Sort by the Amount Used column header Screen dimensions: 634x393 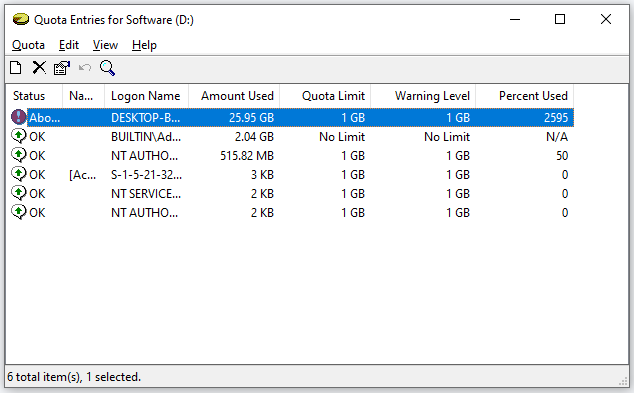pos(234,96)
